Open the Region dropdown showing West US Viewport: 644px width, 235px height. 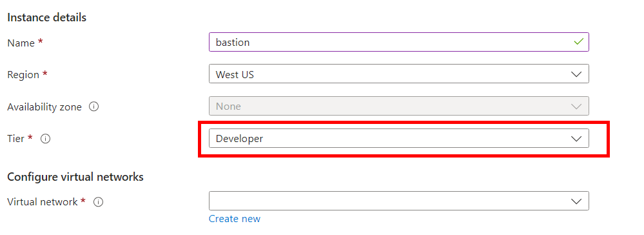tap(399, 74)
